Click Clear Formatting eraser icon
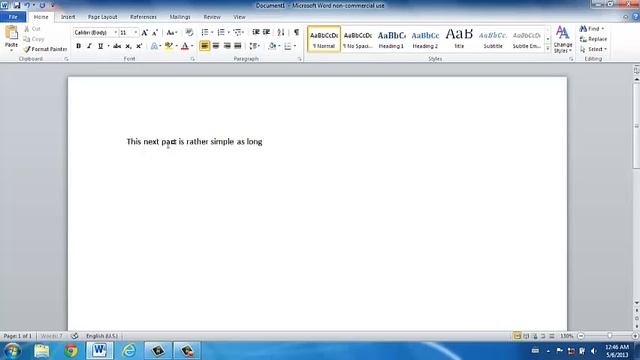 point(189,33)
